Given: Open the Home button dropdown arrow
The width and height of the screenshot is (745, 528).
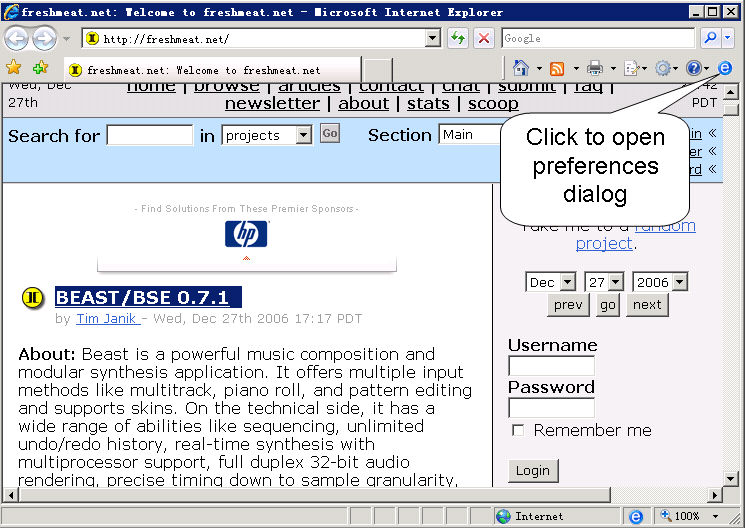Looking at the screenshot, I should (x=539, y=69).
